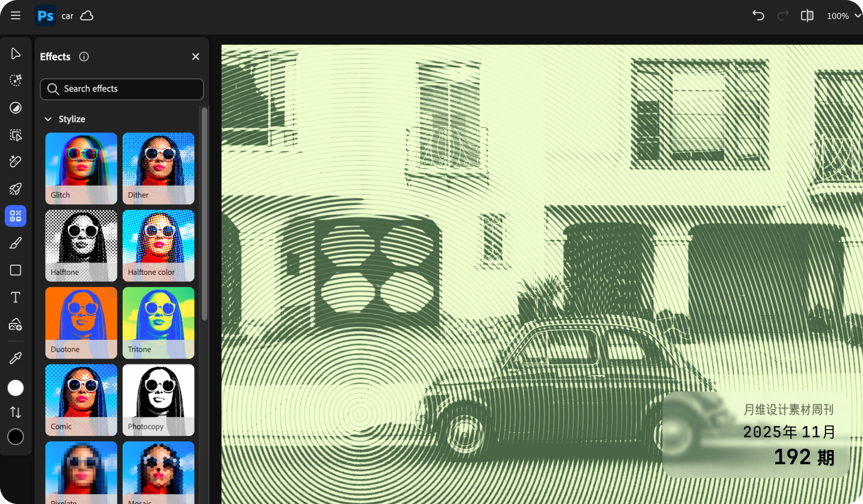Click the Undo arrow icon
The width and height of the screenshot is (863, 504).
tap(758, 16)
